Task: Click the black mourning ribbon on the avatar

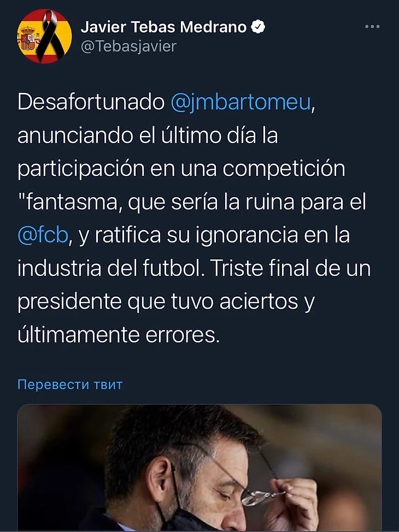Action: [48, 36]
